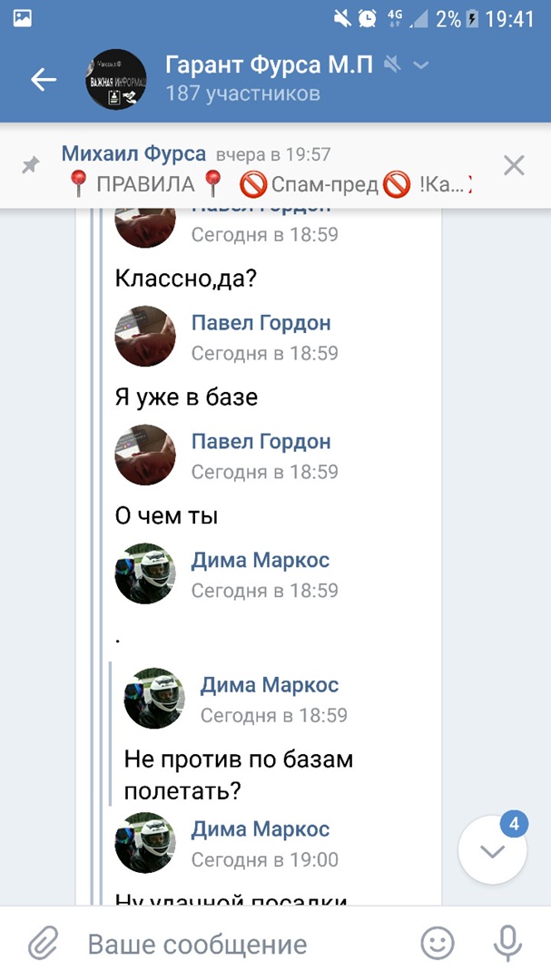Select the message Не против по базам полетать?

[x=239, y=776]
